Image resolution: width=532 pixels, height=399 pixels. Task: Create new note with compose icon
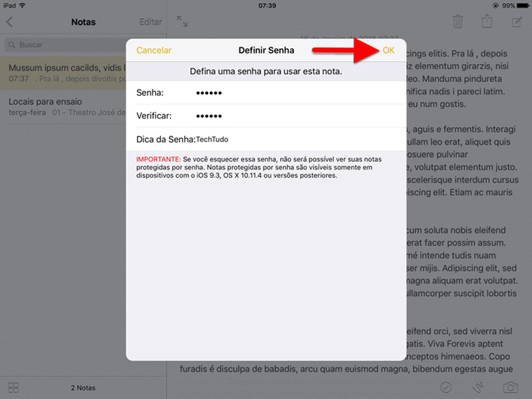(517, 22)
